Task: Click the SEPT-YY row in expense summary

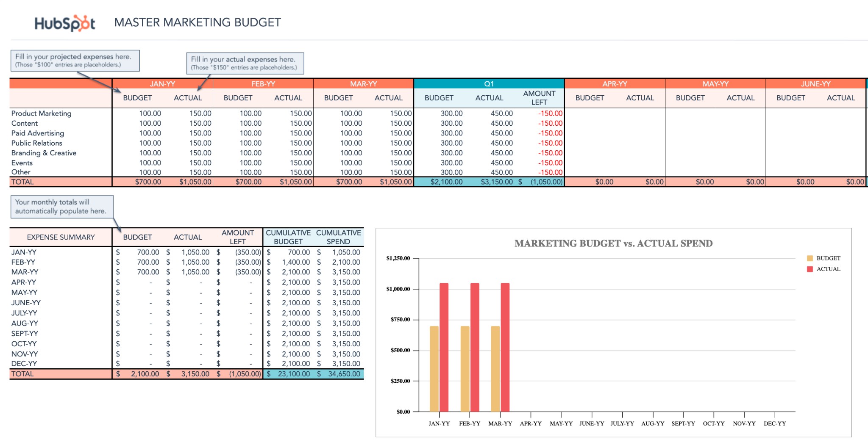Action: [x=186, y=334]
